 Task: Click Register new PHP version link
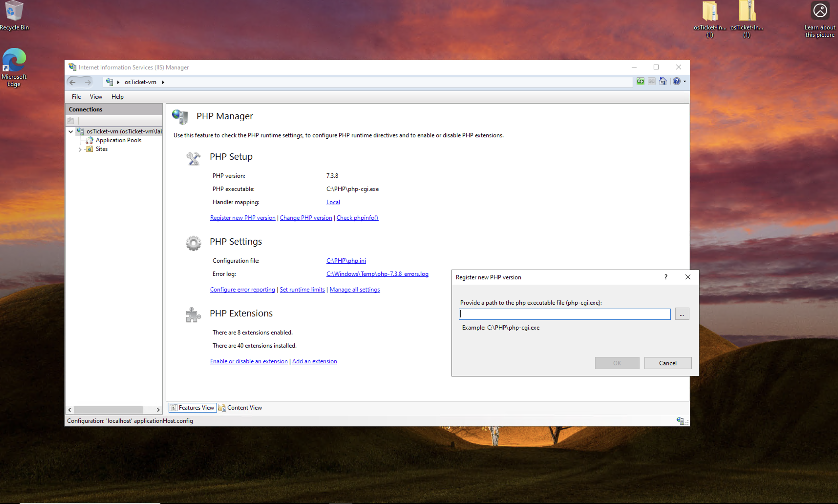click(x=243, y=218)
